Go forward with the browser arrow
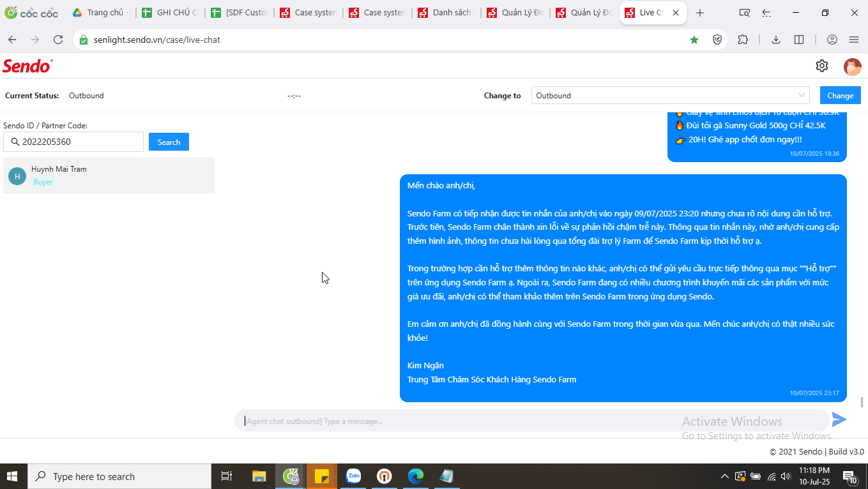This screenshot has width=868, height=489. coord(35,40)
